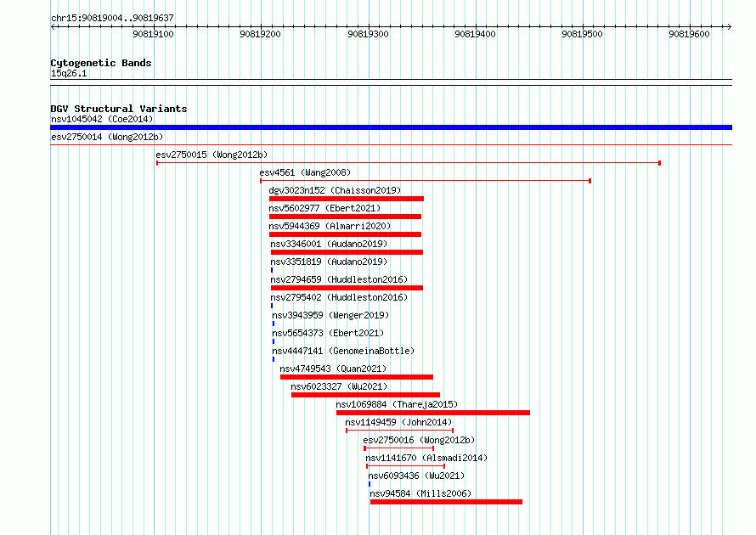
Task: Click the red bar under nsv1069884
Action: [433, 413]
